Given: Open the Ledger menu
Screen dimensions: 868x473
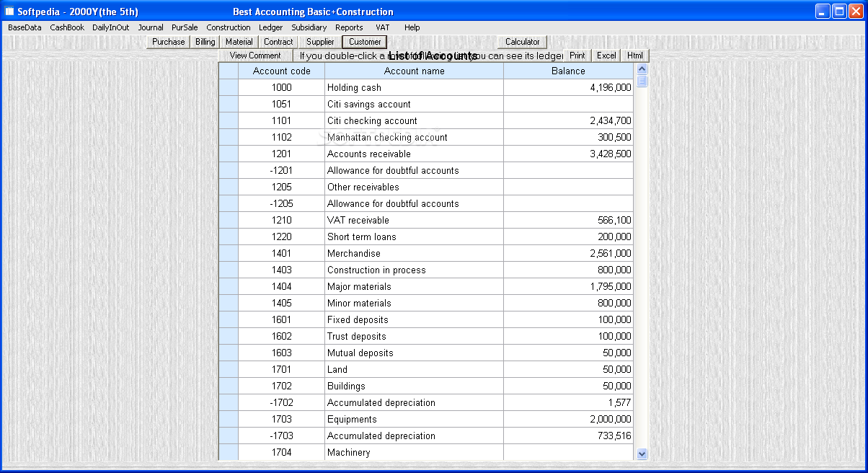Looking at the screenshot, I should click(271, 27).
